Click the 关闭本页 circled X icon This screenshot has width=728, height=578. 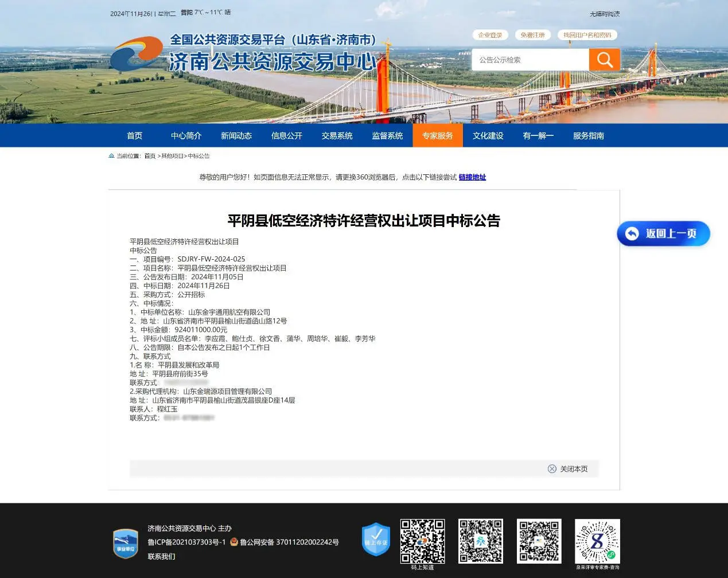tap(552, 469)
